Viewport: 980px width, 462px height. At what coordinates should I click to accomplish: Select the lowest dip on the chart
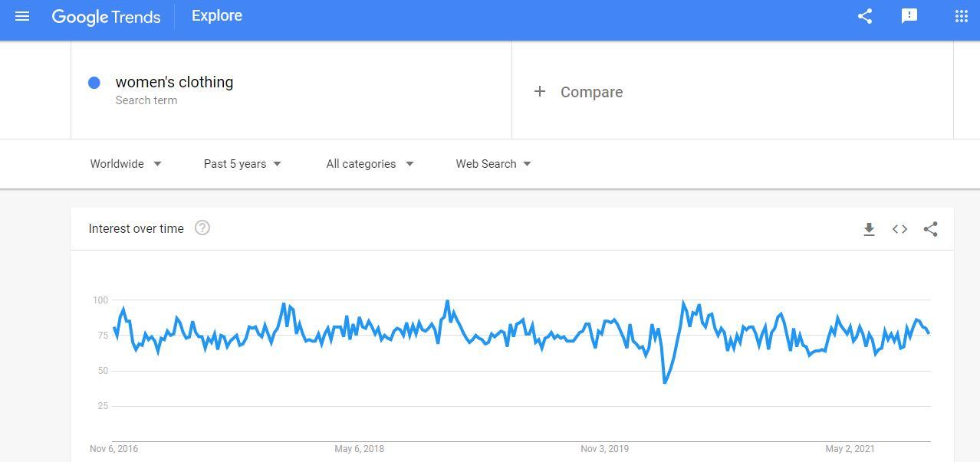point(665,382)
